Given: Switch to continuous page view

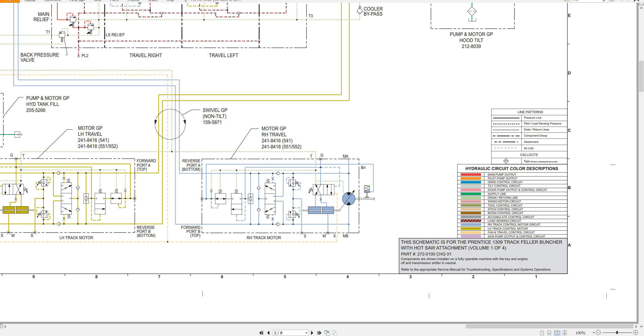Looking at the screenshot, I should 549,333.
